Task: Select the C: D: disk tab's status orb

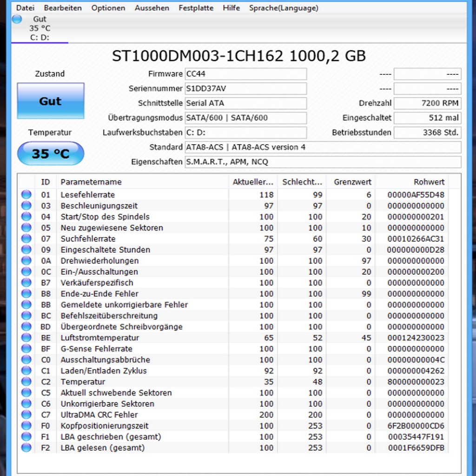Action: pos(17,19)
